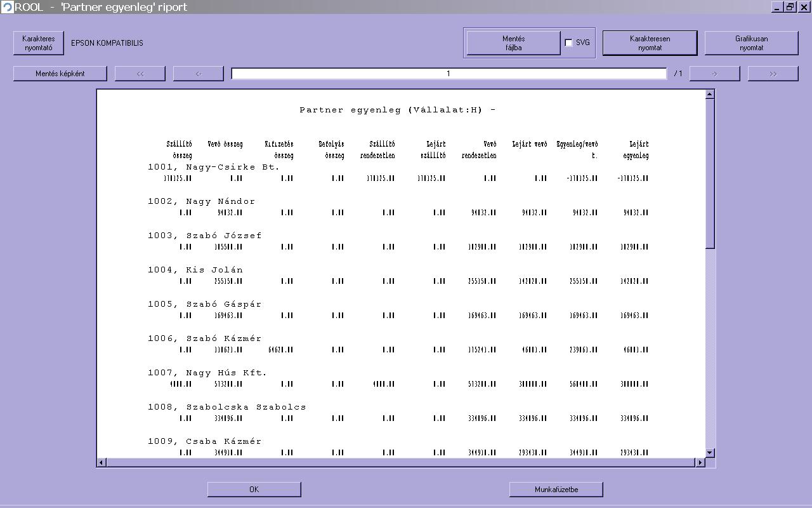
Task: Save report as image with Mentés képként
Action: pyautogui.click(x=60, y=74)
